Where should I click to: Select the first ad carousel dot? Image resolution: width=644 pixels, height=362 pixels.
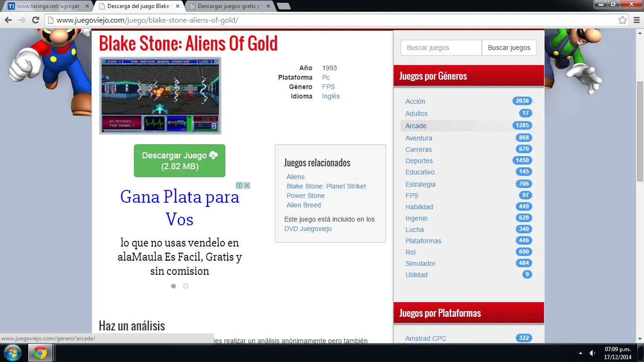click(173, 286)
